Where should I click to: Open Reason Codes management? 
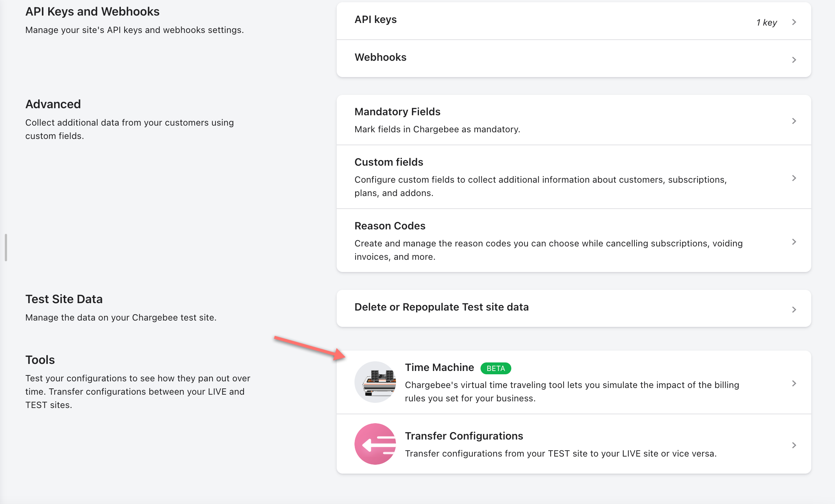click(x=390, y=226)
